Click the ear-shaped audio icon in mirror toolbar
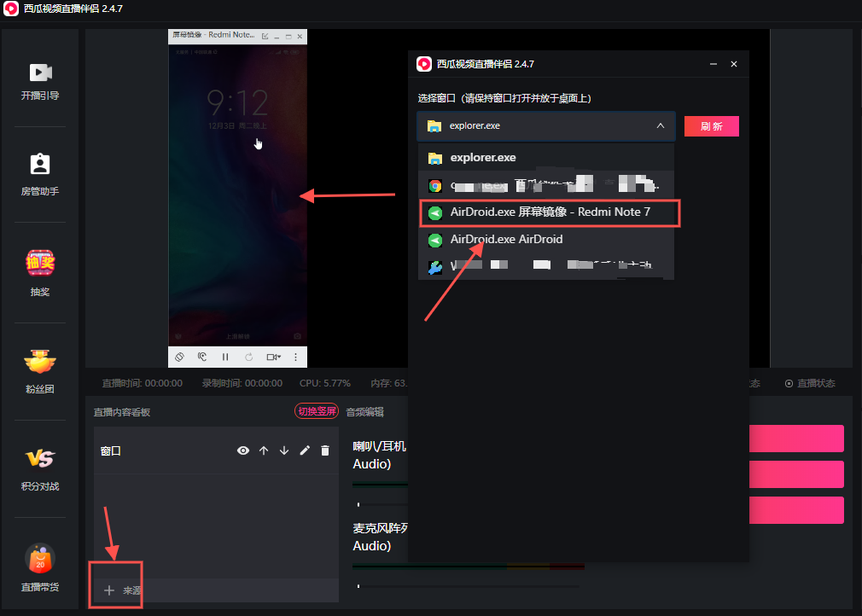This screenshot has width=862, height=616. point(202,357)
